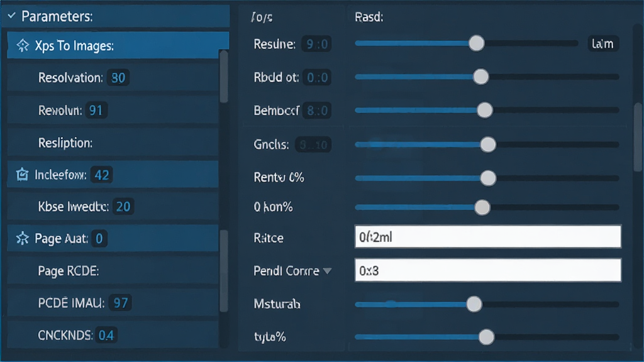Click the Pendl Conre input box
The width and height of the screenshot is (644, 362).
(x=487, y=270)
